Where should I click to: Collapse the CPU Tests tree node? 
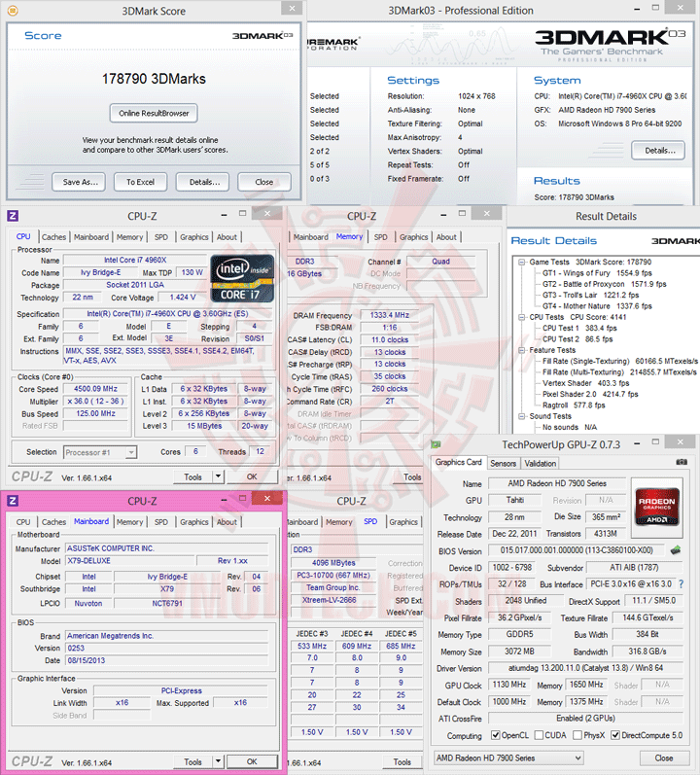(x=521, y=317)
